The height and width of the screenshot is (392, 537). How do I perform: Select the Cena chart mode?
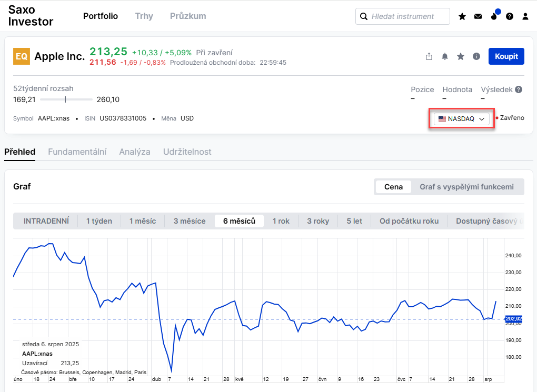point(393,187)
